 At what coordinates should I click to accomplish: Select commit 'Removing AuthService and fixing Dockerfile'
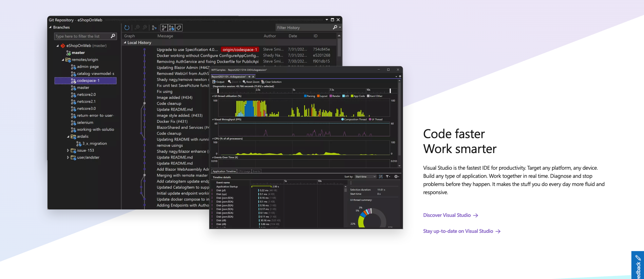pyautogui.click(x=208, y=61)
